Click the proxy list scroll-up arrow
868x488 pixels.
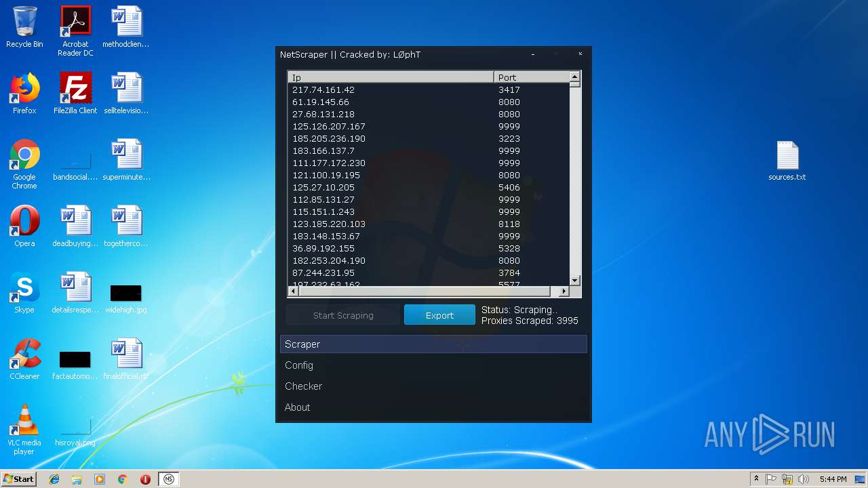click(x=575, y=77)
